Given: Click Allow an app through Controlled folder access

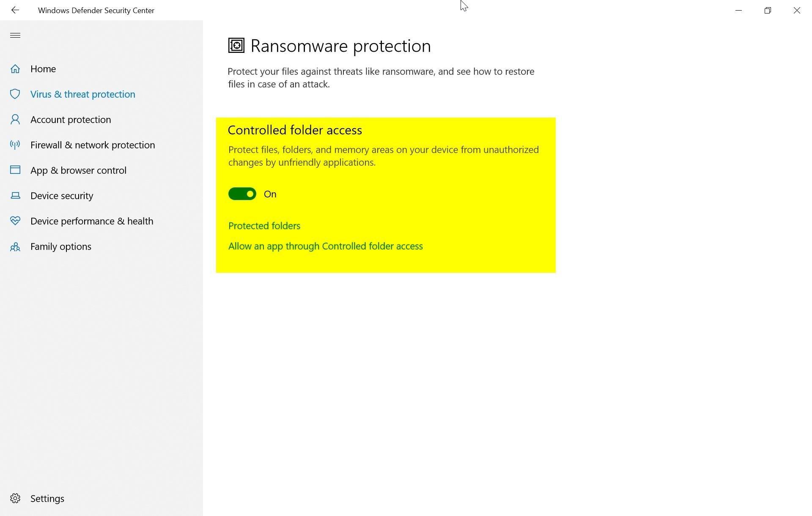Looking at the screenshot, I should pyautogui.click(x=326, y=246).
